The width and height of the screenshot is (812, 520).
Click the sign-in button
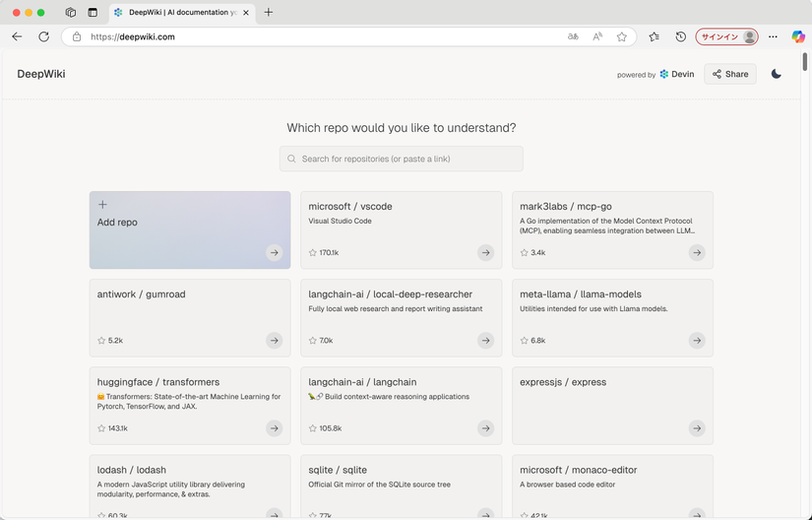pyautogui.click(x=726, y=36)
